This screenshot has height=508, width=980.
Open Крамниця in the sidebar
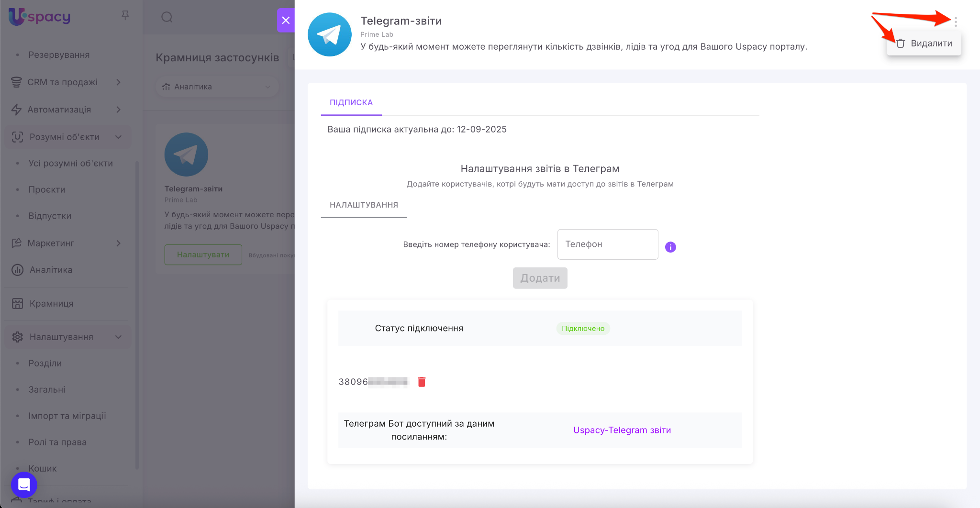(51, 304)
